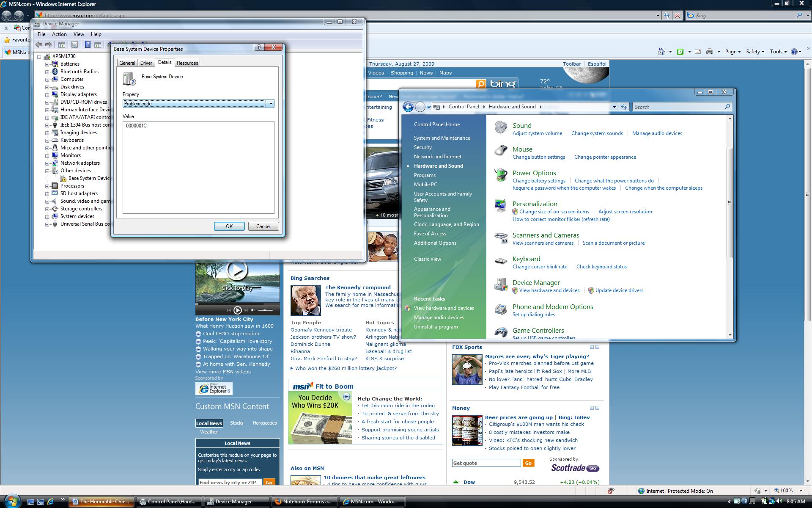The height and width of the screenshot is (508, 812).
Task: Click the MSN video click to play button
Action: point(237,271)
